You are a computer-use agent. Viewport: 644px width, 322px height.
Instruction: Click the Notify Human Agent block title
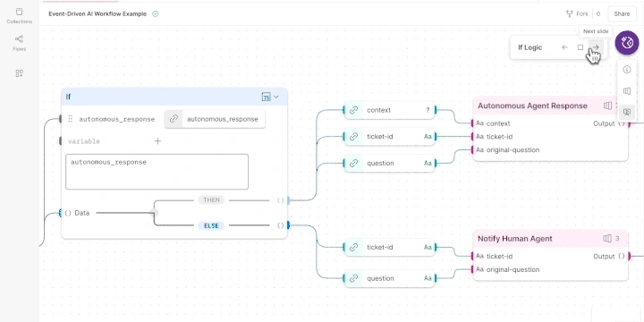click(x=515, y=239)
